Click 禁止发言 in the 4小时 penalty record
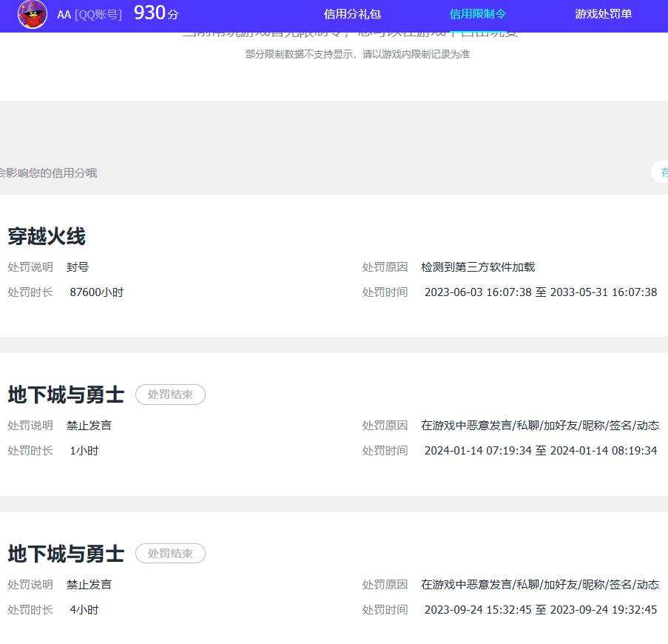Screen dimensions: 668x644 point(89,584)
